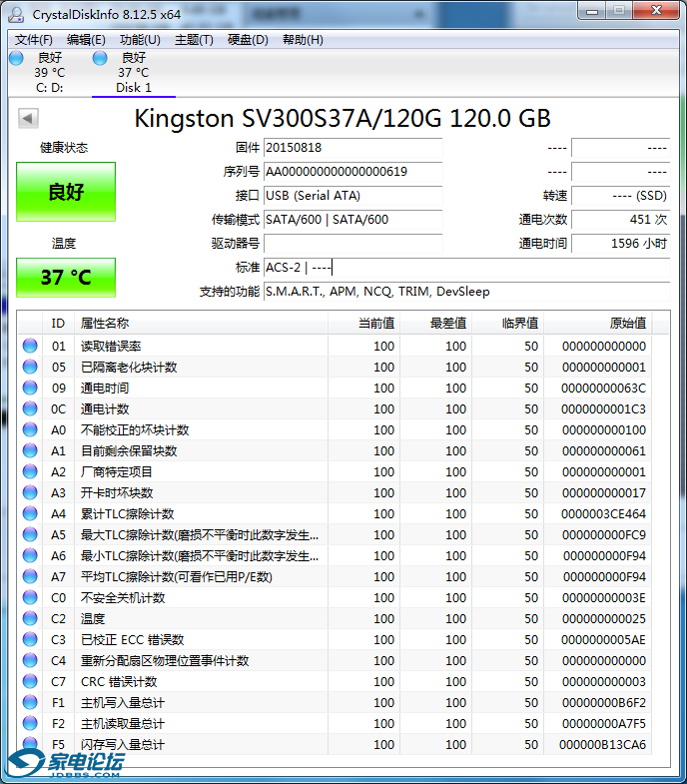The height and width of the screenshot is (784, 687).
Task: Click the ID column header
Action: pos(58,324)
